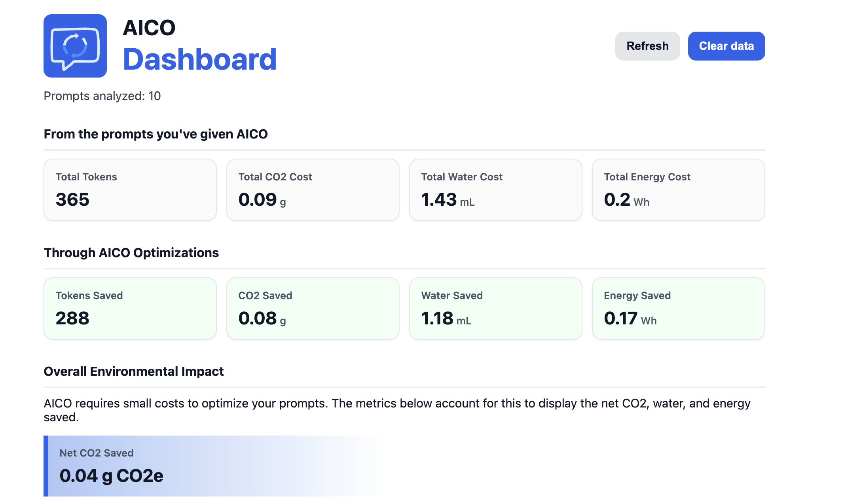This screenshot has height=504, width=861.
Task: Select the Total Energy Cost card
Action: (678, 190)
